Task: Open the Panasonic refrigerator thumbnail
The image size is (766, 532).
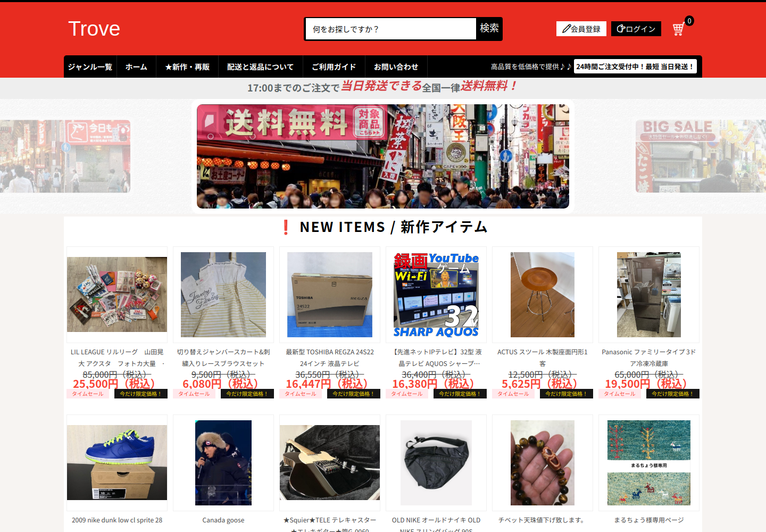Action: pos(649,295)
